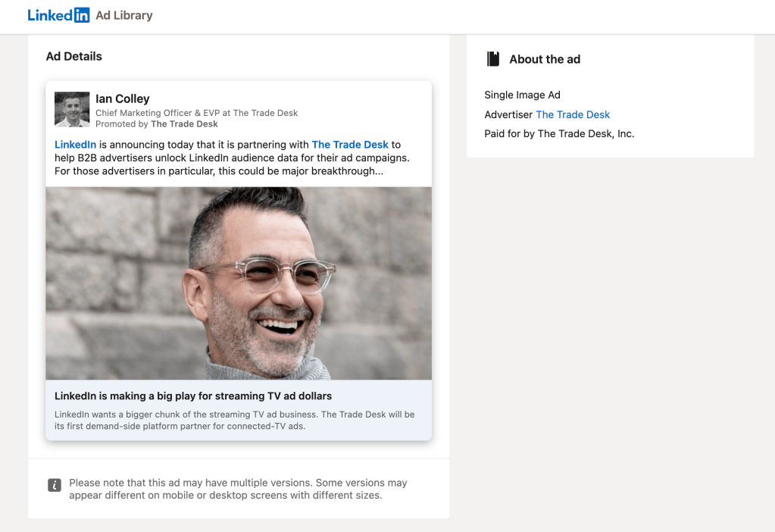Click the info icon beside the versions note

(54, 485)
